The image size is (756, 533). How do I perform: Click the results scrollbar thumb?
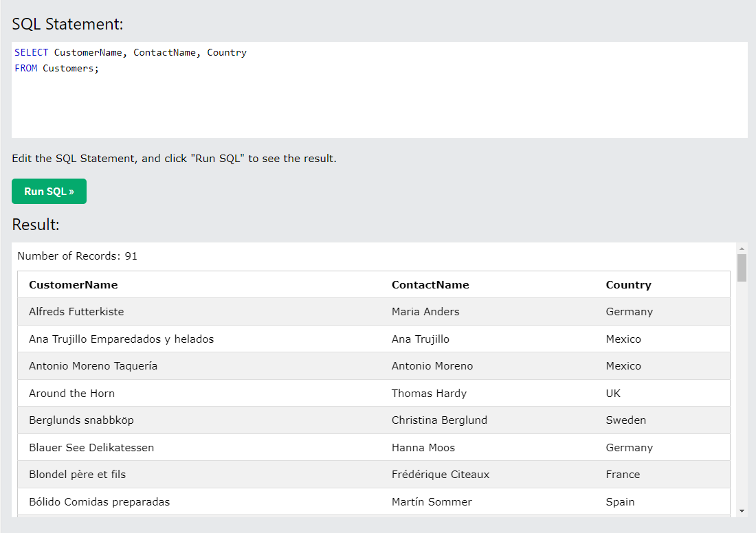click(x=742, y=268)
